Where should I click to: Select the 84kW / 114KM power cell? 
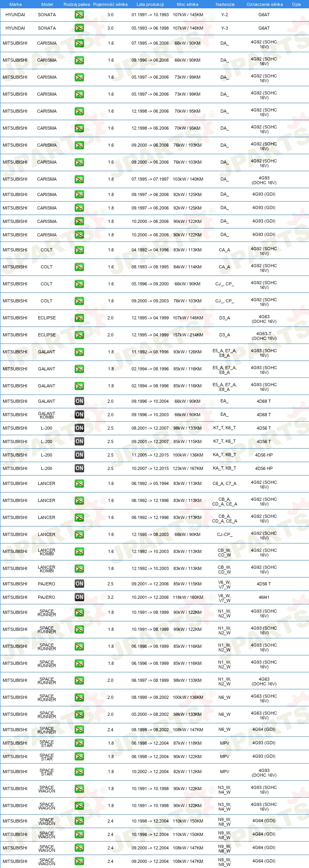coord(188,267)
